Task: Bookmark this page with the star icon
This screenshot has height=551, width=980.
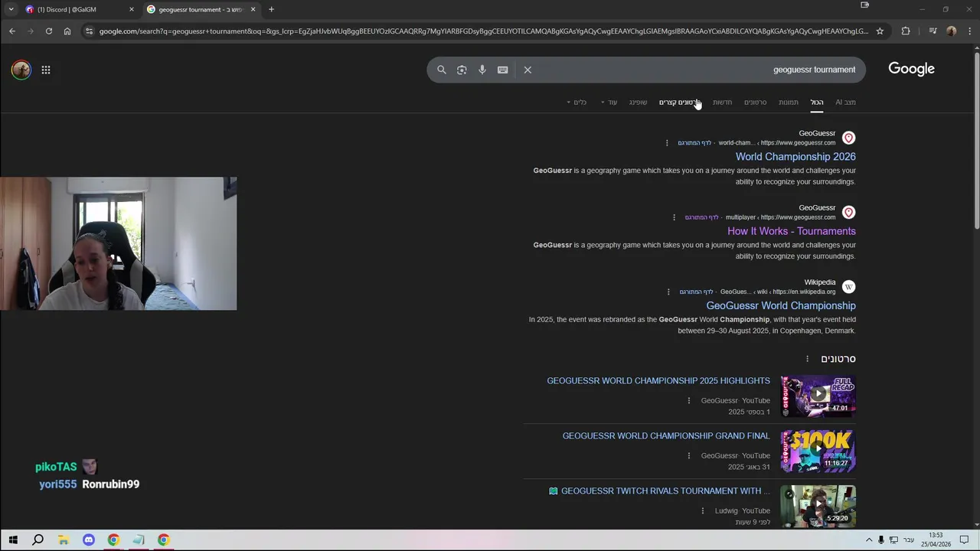Action: tap(880, 31)
